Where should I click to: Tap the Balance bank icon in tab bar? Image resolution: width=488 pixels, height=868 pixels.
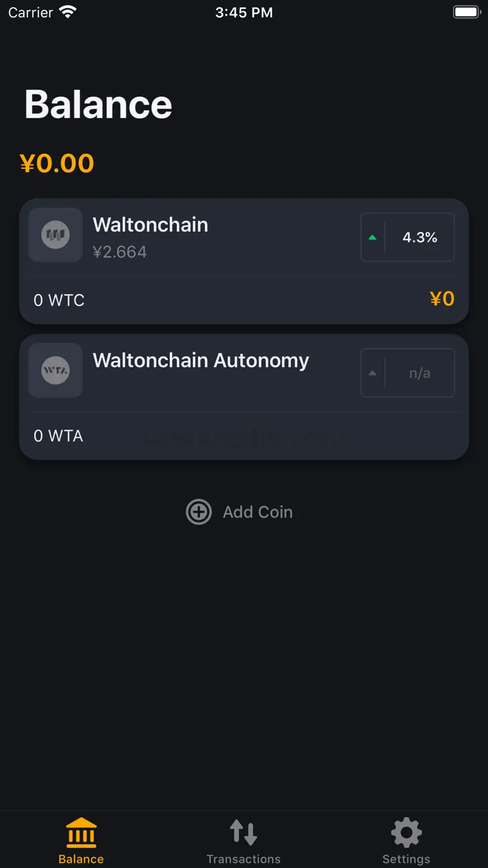tap(81, 833)
